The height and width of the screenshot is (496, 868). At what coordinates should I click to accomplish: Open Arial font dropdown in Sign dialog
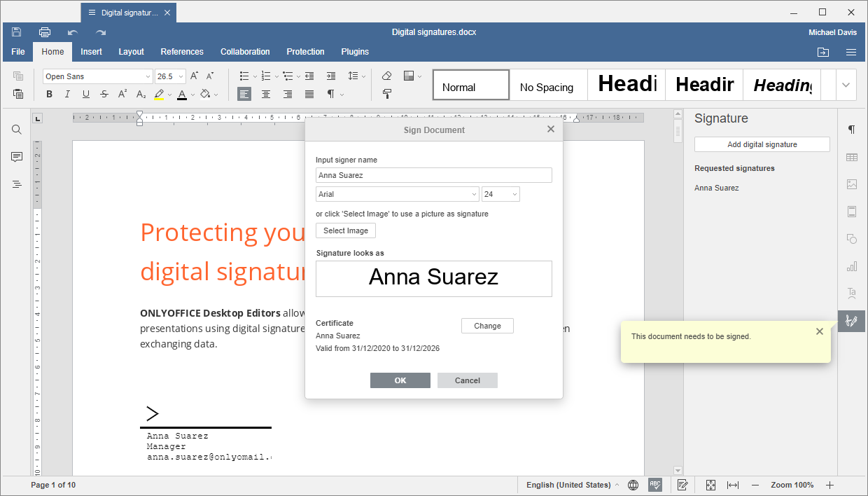tap(473, 194)
